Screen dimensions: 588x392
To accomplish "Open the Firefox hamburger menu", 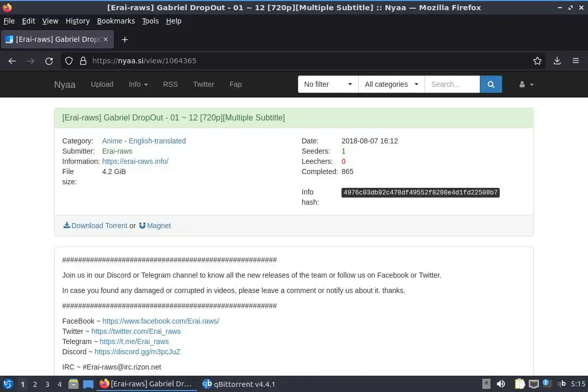I will (576, 61).
